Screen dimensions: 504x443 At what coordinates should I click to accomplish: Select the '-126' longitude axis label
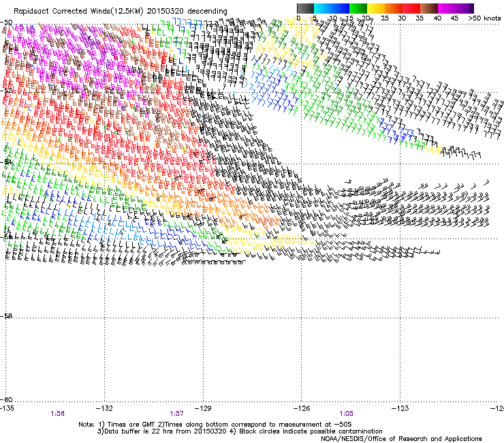302,408
